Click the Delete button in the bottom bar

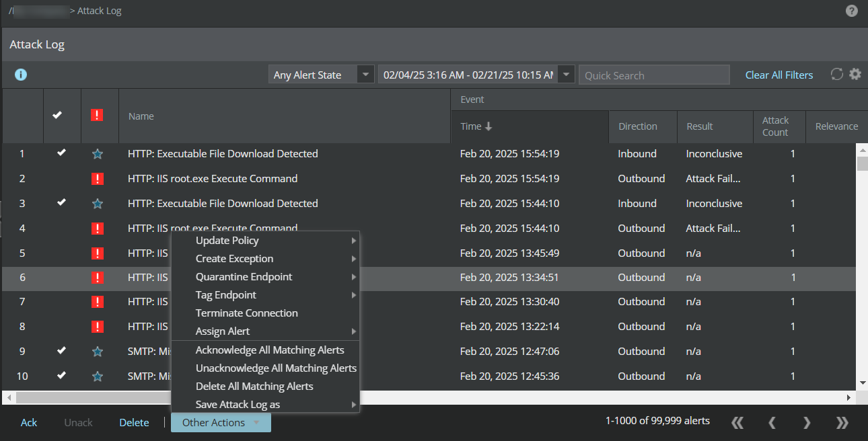click(x=134, y=423)
